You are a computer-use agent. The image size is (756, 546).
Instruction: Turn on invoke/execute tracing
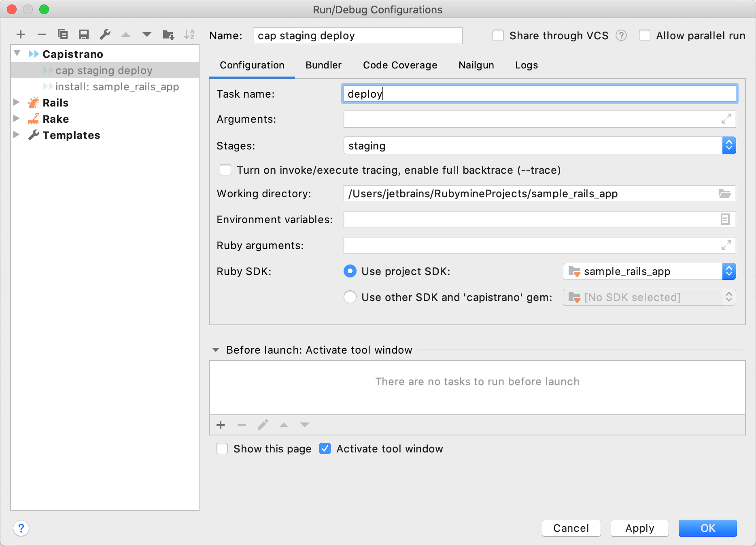[225, 170]
